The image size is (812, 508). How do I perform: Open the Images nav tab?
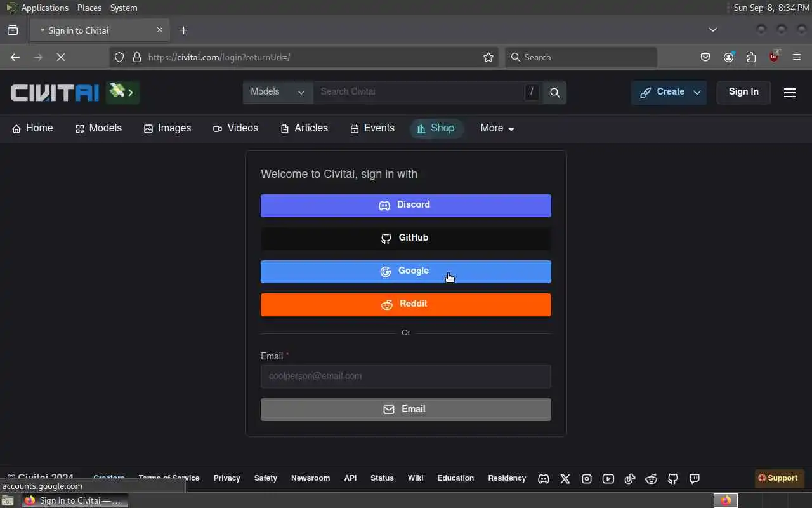(167, 128)
